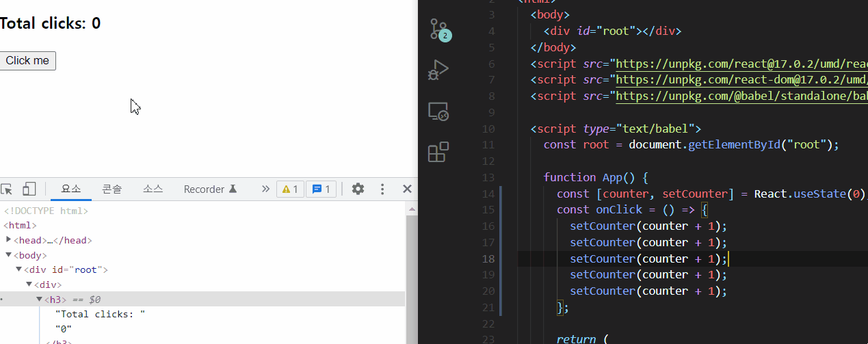Image resolution: width=868 pixels, height=344 pixels.
Task: Click the DevTools elements panel scrollbar
Action: [411, 272]
